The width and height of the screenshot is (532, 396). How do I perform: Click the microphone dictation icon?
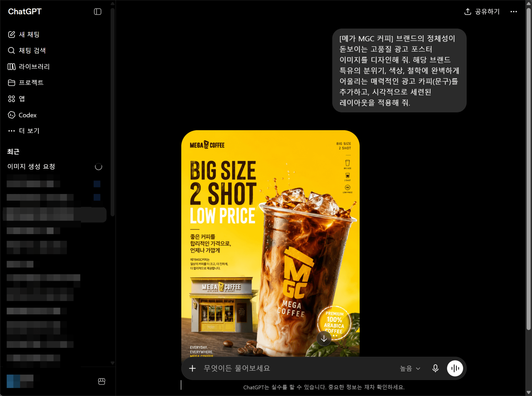coord(435,368)
